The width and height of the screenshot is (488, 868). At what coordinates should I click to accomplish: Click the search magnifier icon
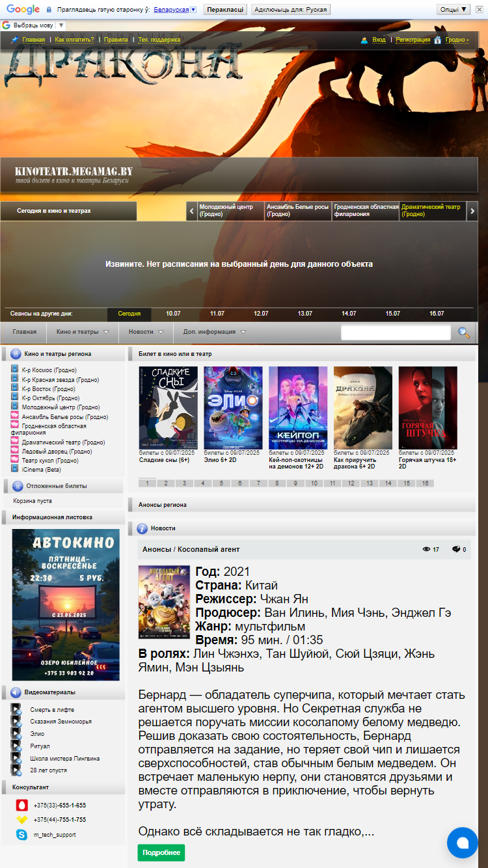(464, 332)
